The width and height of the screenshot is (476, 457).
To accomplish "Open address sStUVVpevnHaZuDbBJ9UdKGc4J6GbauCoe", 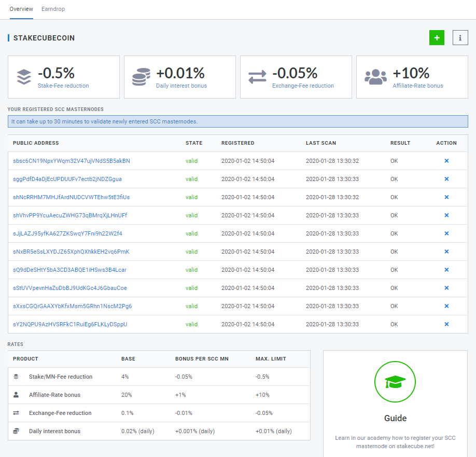I will [x=70, y=288].
